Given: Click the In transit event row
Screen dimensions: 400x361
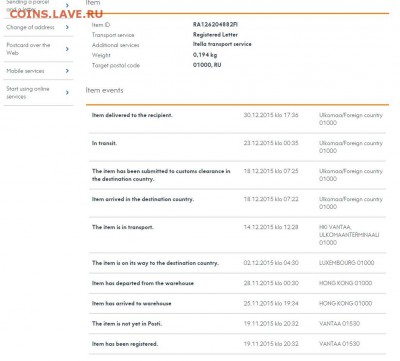Looking at the screenshot, I should click(237, 147).
